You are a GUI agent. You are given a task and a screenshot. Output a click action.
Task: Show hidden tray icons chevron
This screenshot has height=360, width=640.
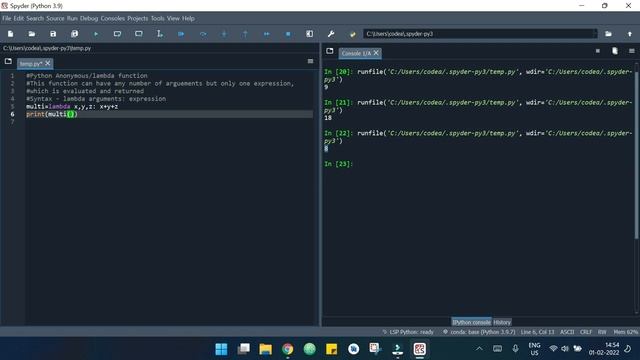point(479,349)
